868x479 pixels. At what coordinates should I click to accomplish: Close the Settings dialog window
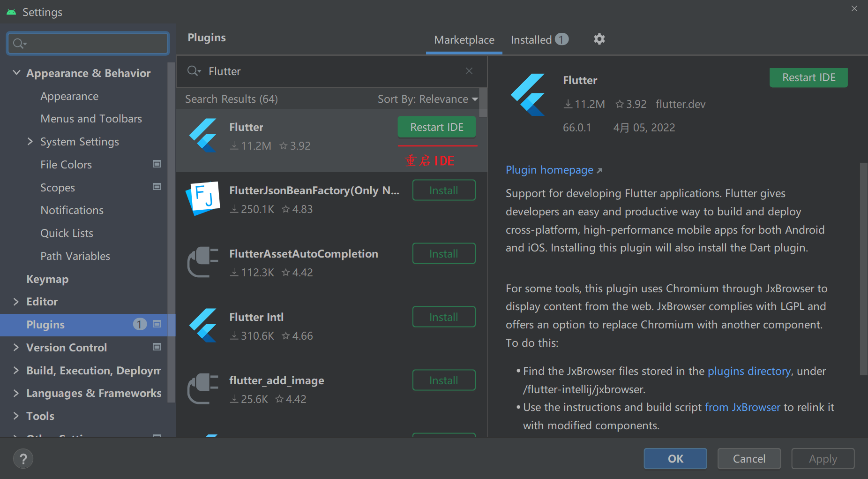tap(854, 8)
